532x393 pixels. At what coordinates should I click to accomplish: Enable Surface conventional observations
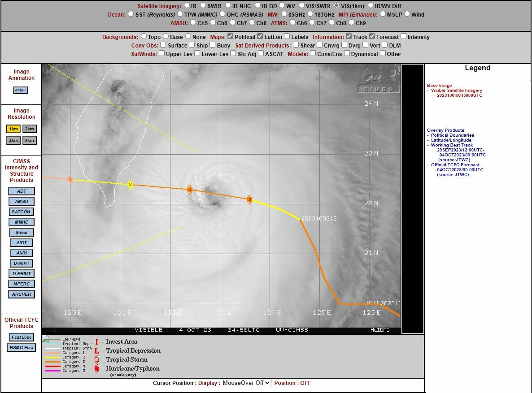[x=163, y=45]
